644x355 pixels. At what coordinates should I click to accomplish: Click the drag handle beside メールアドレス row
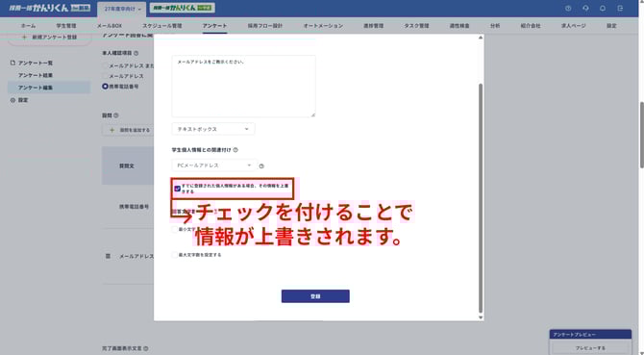(x=108, y=256)
